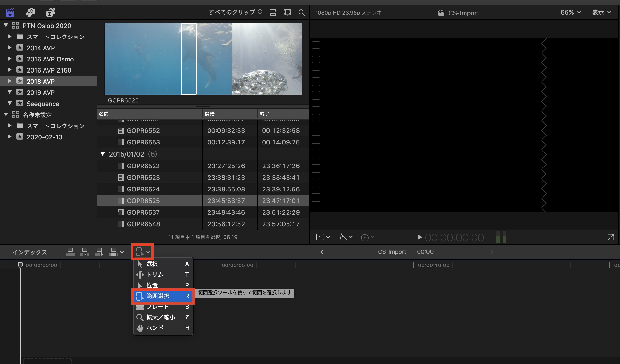Toggle filmstrip and list view icon

click(x=273, y=12)
